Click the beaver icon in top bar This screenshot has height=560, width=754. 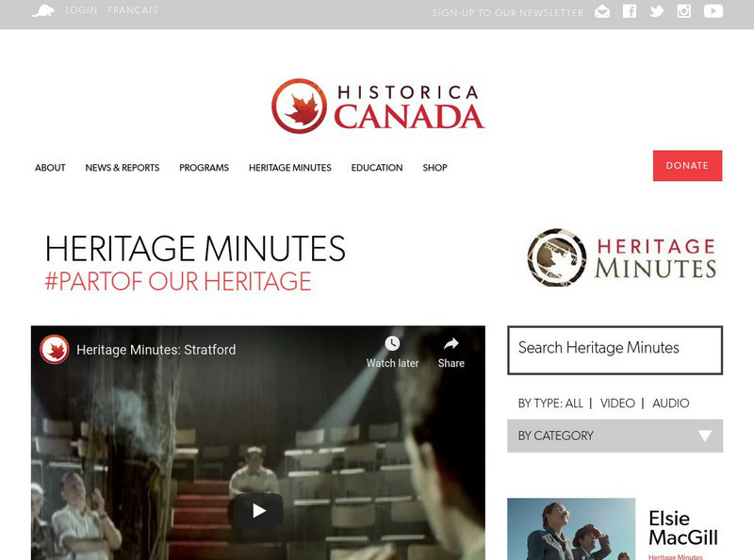[x=42, y=10]
